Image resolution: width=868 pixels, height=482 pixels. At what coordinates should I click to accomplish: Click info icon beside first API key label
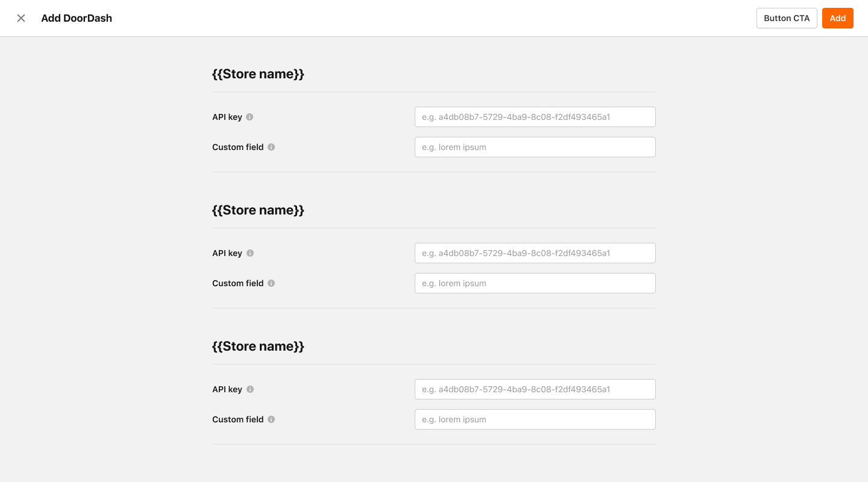click(x=250, y=117)
